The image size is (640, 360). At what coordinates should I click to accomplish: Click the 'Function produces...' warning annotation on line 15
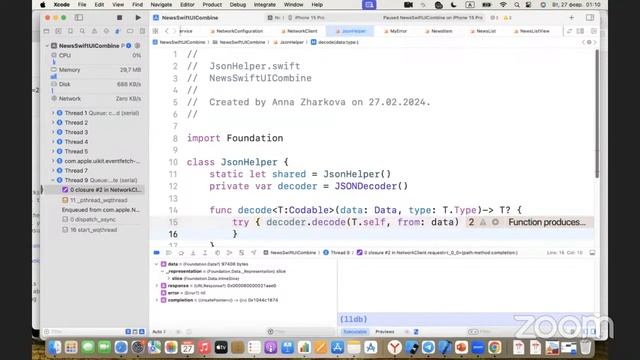546,222
